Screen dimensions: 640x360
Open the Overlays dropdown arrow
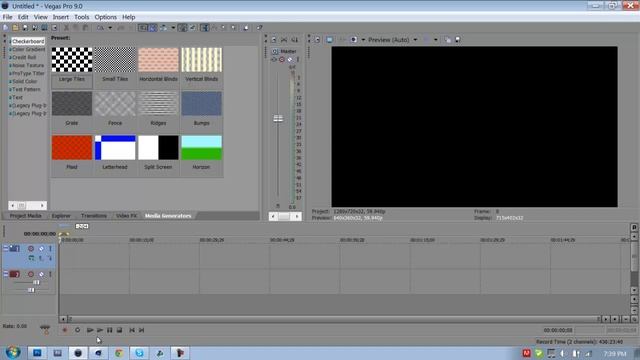[x=436, y=40]
